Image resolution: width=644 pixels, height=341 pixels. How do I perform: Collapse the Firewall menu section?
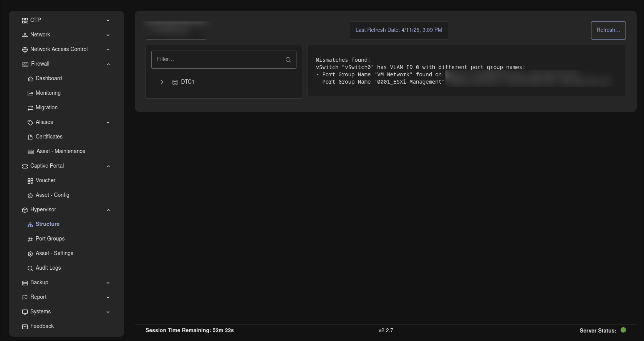[x=108, y=64]
